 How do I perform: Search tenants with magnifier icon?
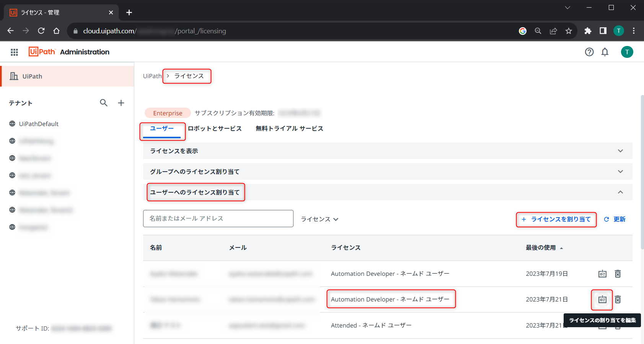(104, 103)
